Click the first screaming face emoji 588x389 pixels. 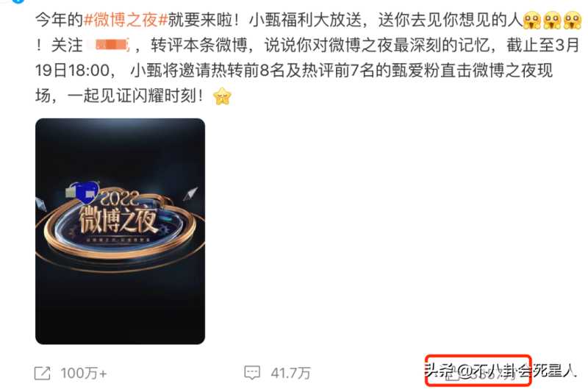531,20
